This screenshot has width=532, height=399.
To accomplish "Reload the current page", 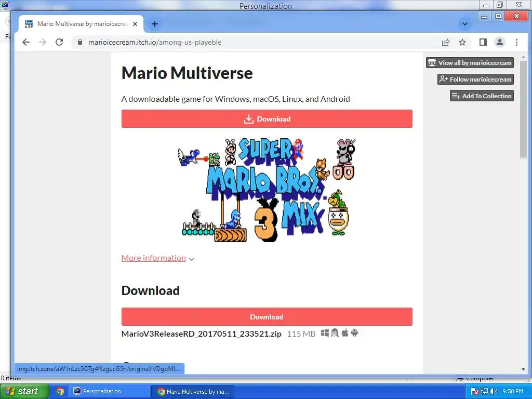I will pyautogui.click(x=59, y=42).
